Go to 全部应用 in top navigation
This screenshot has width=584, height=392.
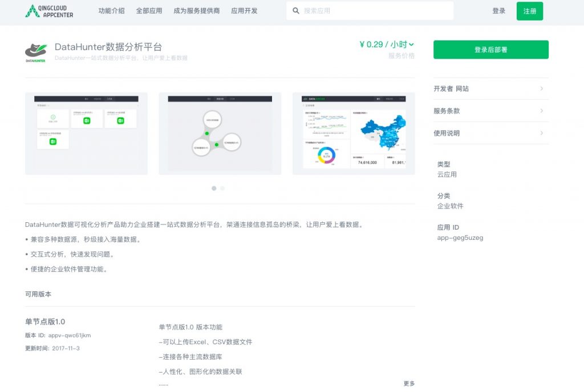click(x=149, y=11)
